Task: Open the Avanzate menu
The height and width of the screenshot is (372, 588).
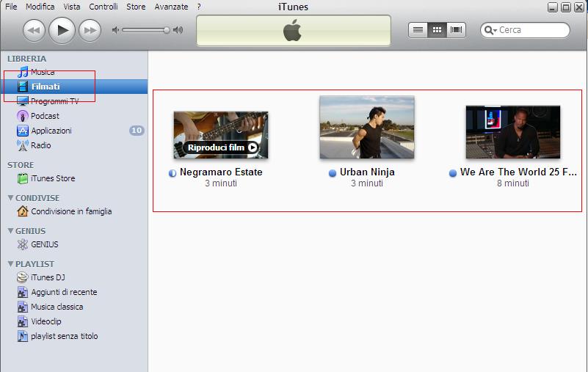Action: pos(171,7)
